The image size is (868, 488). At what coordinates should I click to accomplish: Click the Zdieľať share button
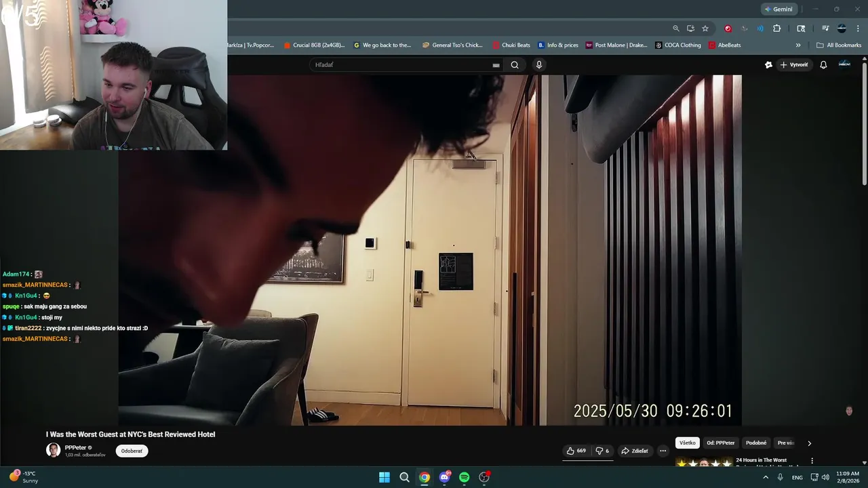coord(635,451)
